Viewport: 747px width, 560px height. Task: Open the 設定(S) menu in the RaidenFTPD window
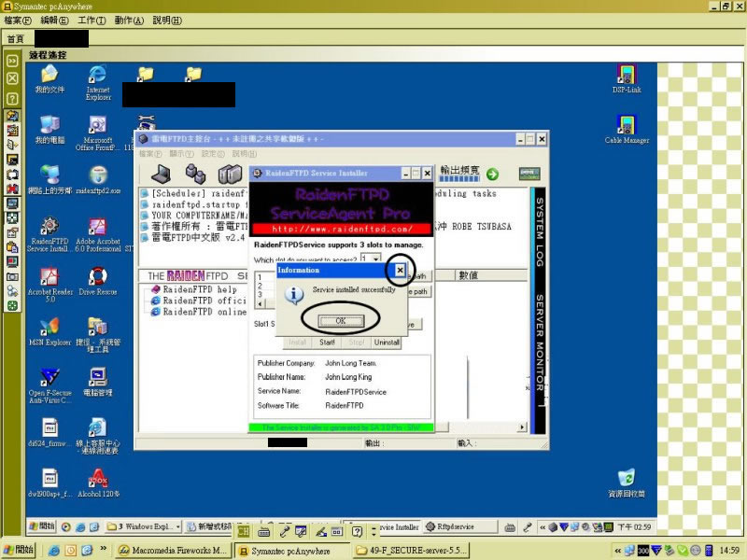[x=213, y=154]
